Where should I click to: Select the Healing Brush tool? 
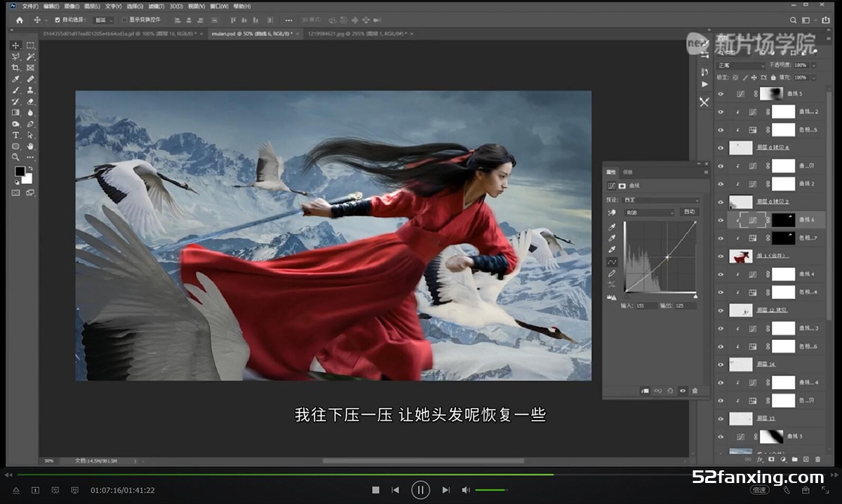coord(30,79)
